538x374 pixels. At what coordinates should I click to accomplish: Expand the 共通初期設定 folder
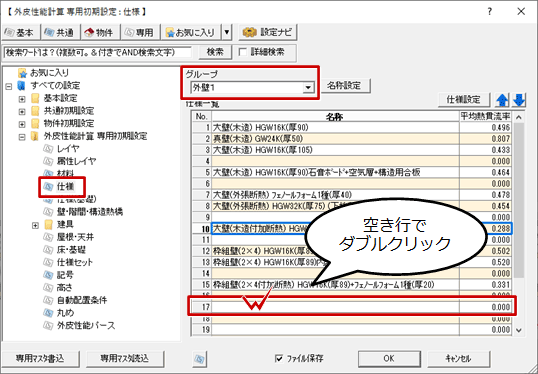point(22,112)
